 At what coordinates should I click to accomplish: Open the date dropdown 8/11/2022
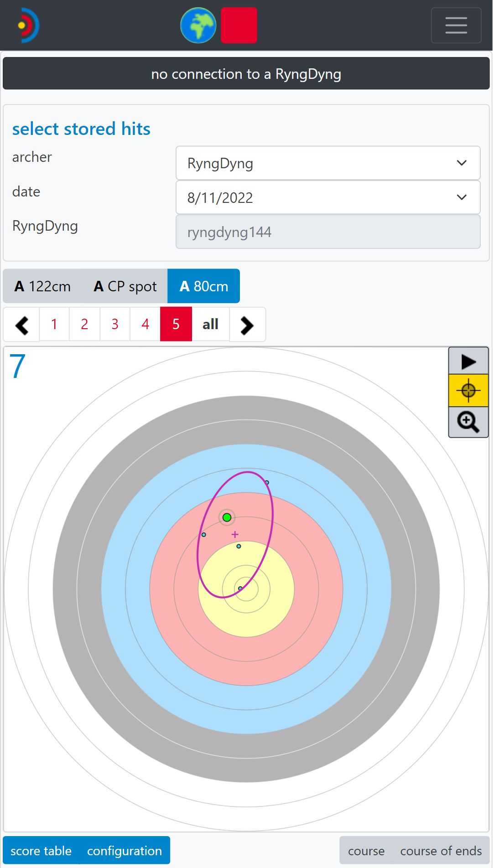click(x=328, y=198)
